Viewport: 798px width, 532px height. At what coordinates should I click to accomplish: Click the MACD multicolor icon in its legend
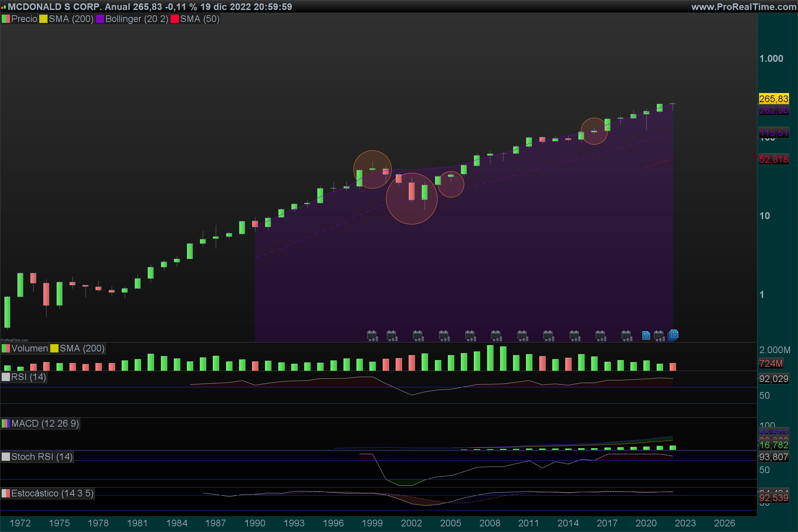(x=6, y=423)
